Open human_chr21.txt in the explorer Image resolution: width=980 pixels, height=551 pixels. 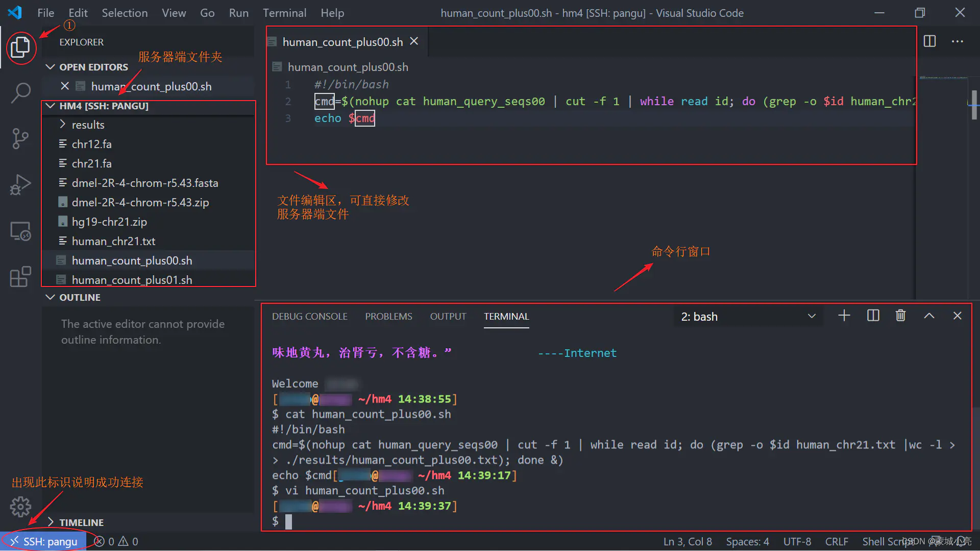(x=113, y=241)
